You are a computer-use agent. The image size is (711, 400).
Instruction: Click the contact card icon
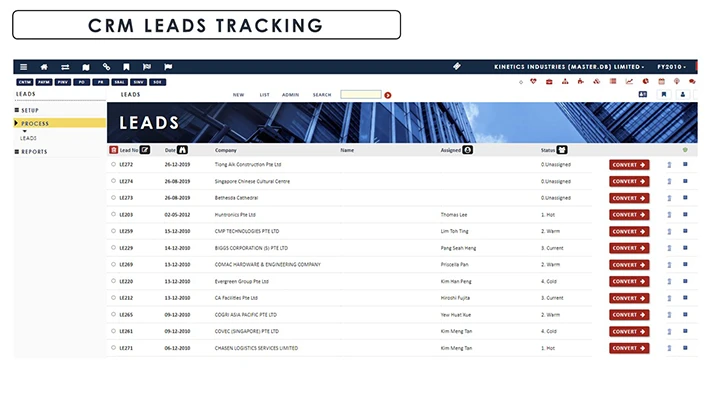643,94
